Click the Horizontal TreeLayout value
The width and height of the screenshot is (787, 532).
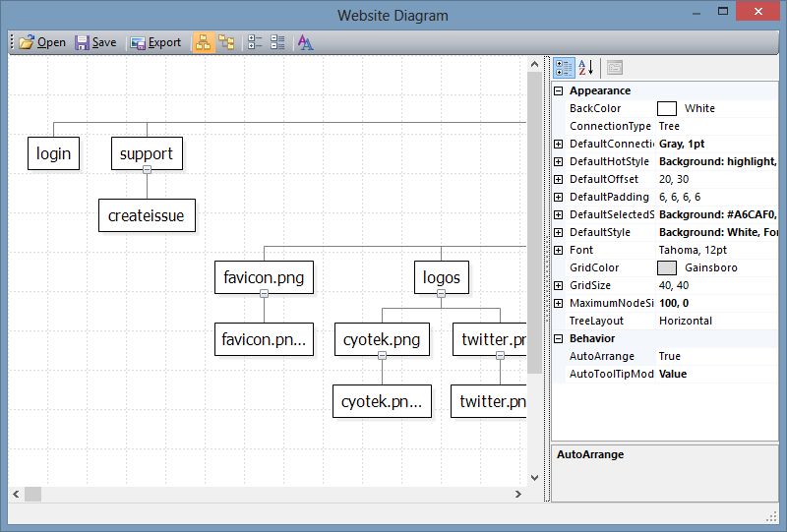(685, 321)
